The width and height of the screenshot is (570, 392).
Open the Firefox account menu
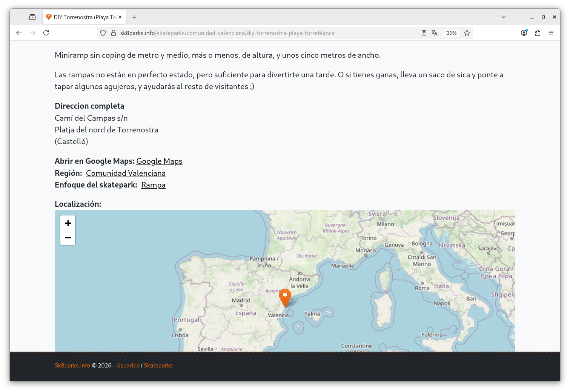click(x=524, y=33)
